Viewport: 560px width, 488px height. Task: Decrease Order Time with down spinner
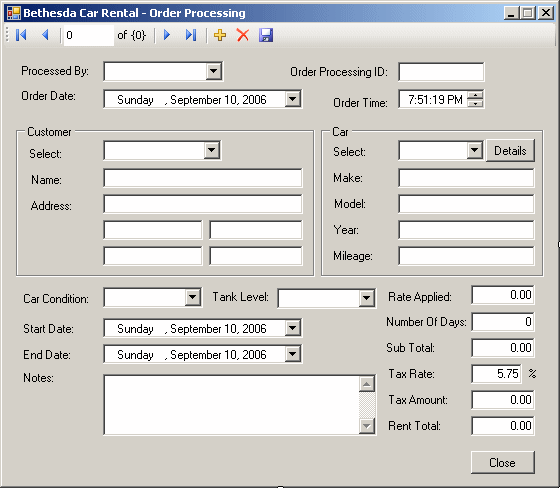475,103
